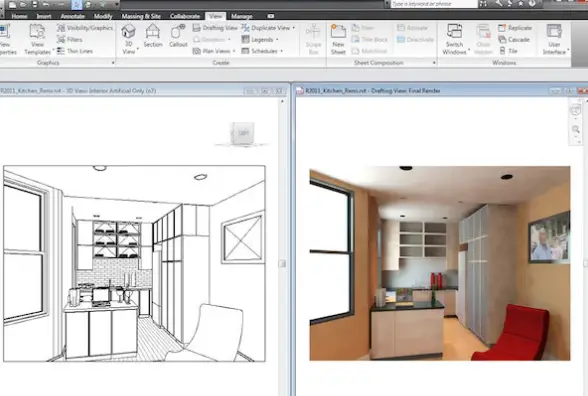Image resolution: width=588 pixels, height=396 pixels.
Task: Click the Switch Windows icon
Action: point(454,31)
